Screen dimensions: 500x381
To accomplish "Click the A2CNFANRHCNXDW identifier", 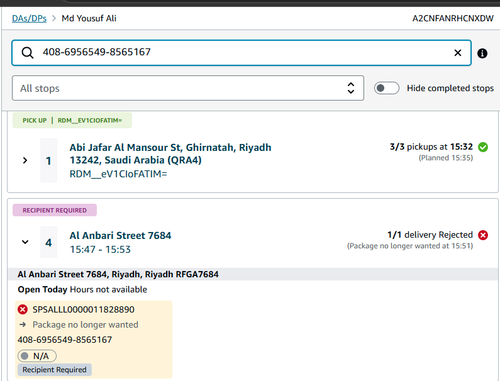I will [x=453, y=18].
